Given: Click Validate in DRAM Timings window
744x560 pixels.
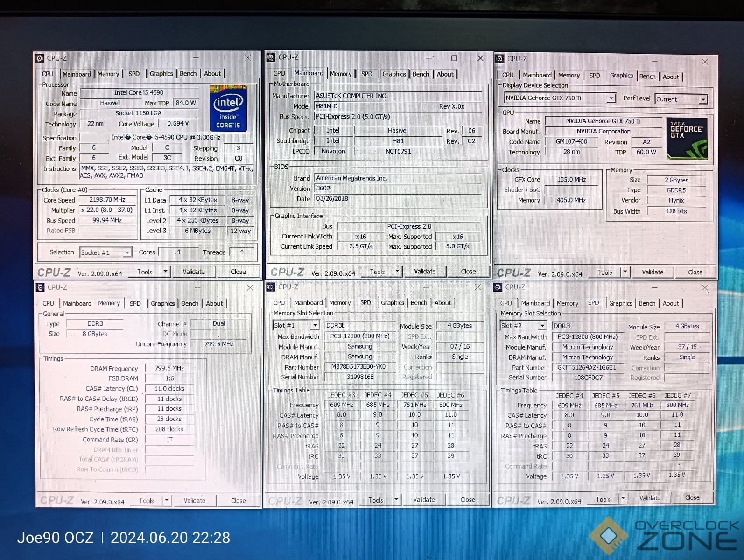Looking at the screenshot, I should 195,500.
